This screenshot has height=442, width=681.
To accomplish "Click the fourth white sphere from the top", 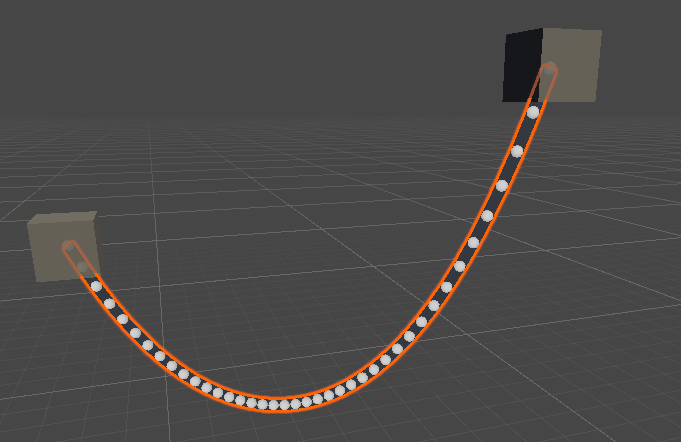I will coord(487,216).
